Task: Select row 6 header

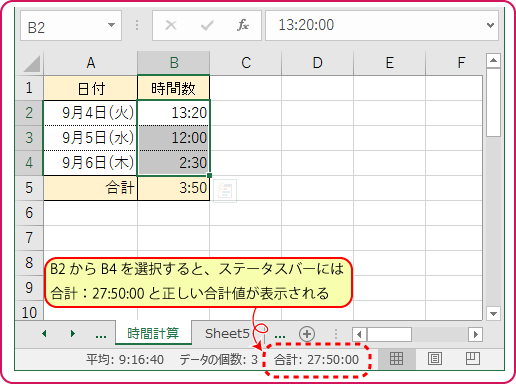Action: click(x=29, y=213)
